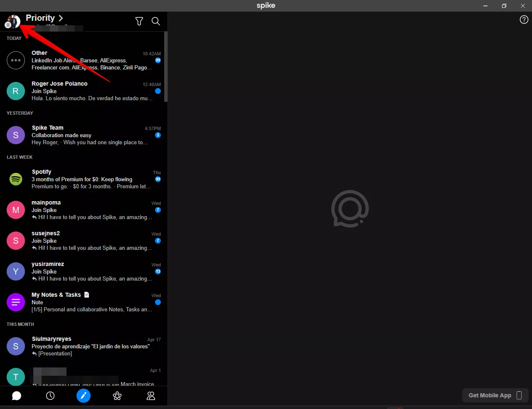532x409 pixels.
Task: Select the mainpoma M avatar
Action: [x=16, y=210]
